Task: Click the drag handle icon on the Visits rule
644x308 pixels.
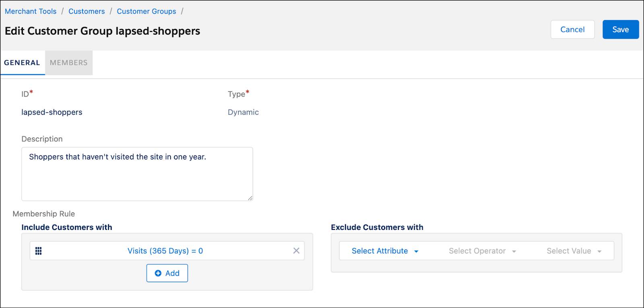Action: [x=39, y=251]
